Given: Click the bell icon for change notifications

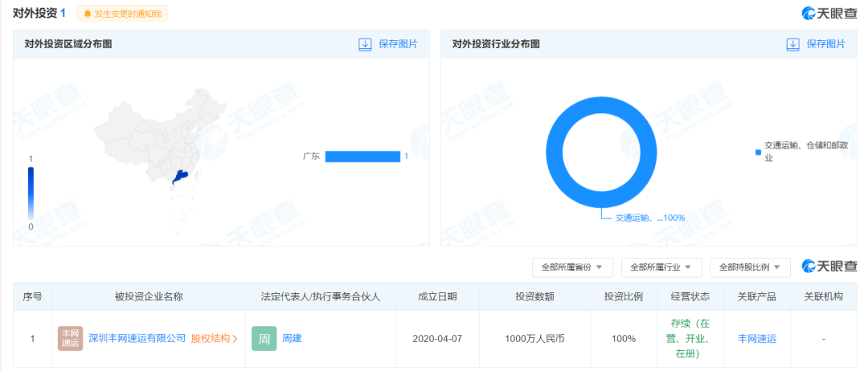Looking at the screenshot, I should 88,14.
